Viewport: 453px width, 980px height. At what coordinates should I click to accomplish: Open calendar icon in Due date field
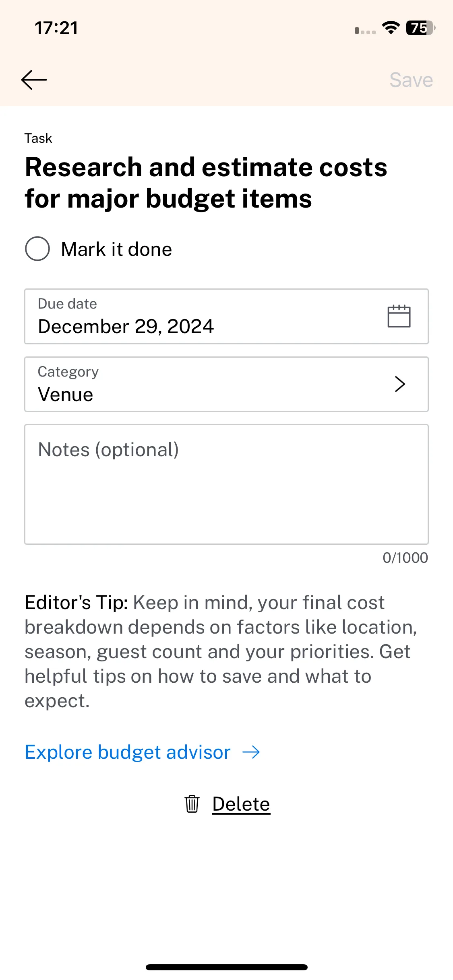[399, 316]
